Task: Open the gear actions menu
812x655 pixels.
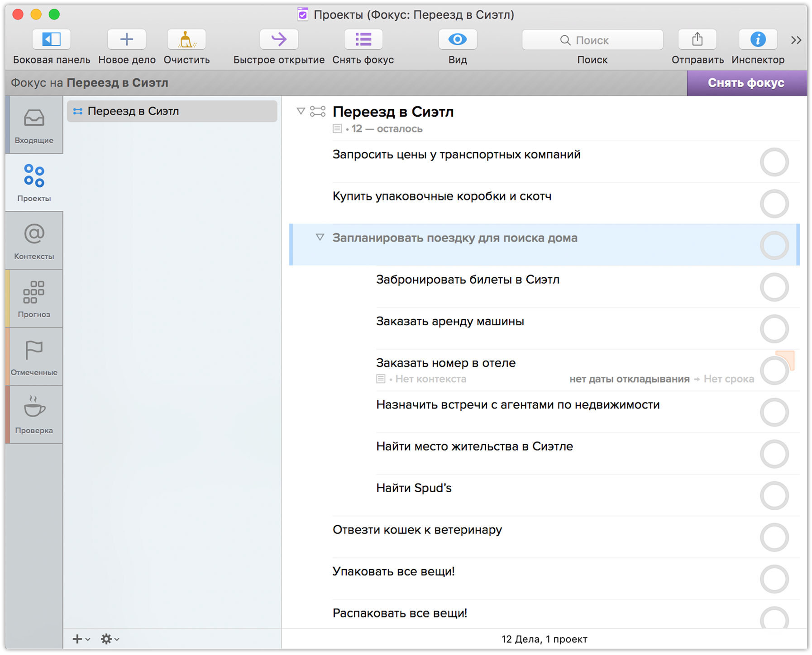Action: pos(110,639)
